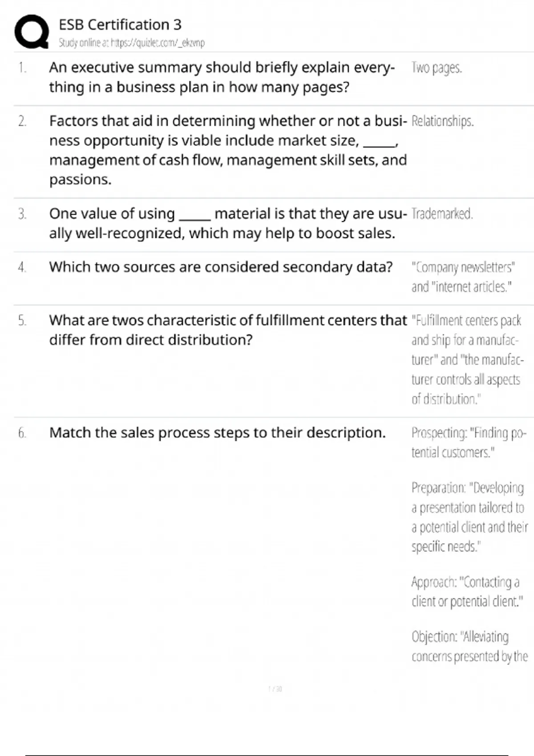Click the number 6 question marker
The width and height of the screenshot is (534, 756).
click(22, 433)
